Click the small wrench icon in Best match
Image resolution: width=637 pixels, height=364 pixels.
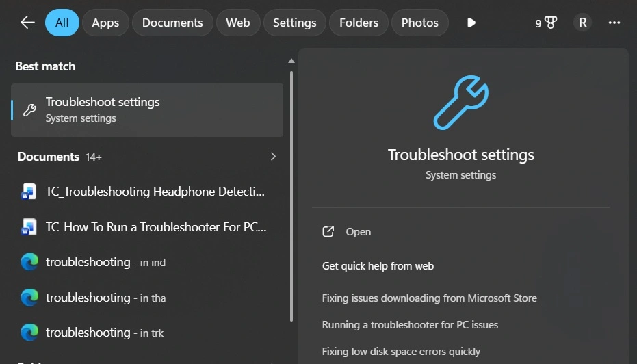click(29, 109)
